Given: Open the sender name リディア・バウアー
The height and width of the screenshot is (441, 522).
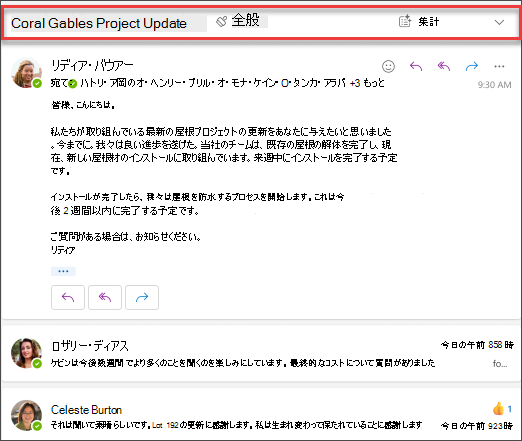Looking at the screenshot, I should (x=92, y=65).
